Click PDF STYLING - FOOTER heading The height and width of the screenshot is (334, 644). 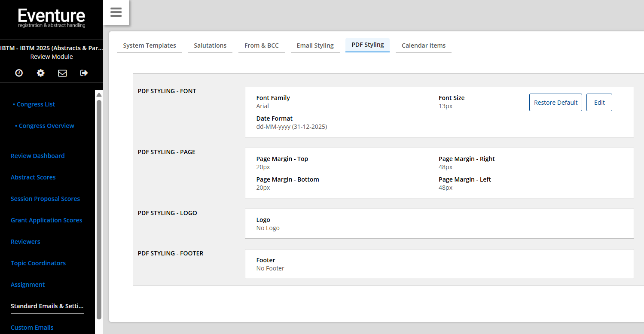171,253
